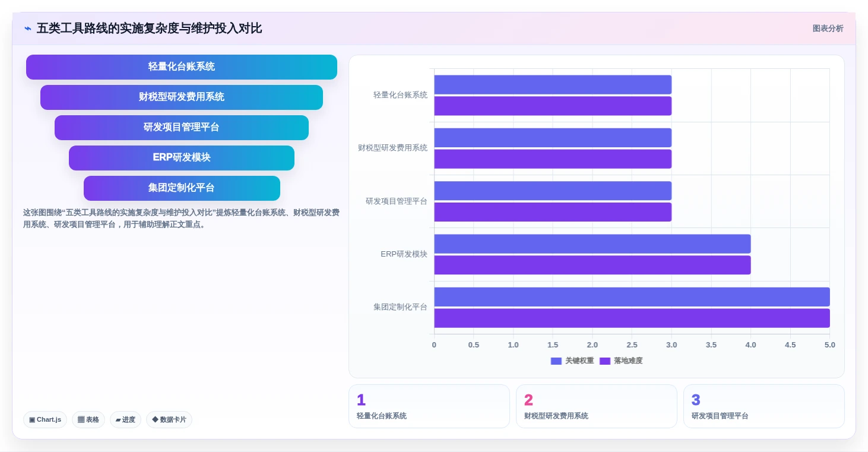
Task: Click the y-axis label 财税型研发费用系统
Action: click(392, 148)
